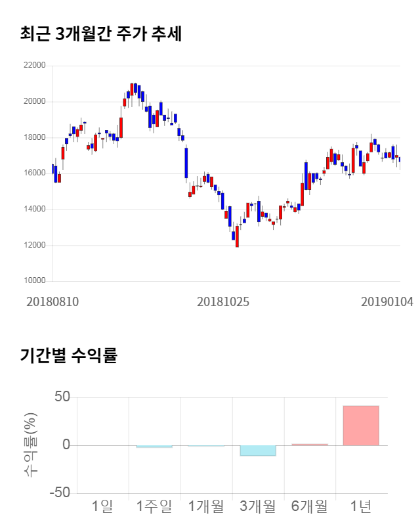The height and width of the screenshot is (532, 420).
Task: Click the '6개월' period label
Action: coord(309,506)
